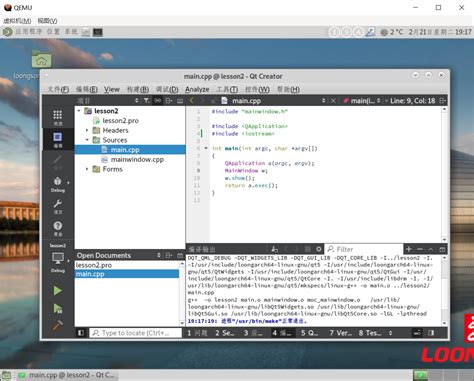Image resolution: width=474 pixels, height=381 pixels.
Task: Click the filter icon in the Projects panel
Action: click(146, 100)
